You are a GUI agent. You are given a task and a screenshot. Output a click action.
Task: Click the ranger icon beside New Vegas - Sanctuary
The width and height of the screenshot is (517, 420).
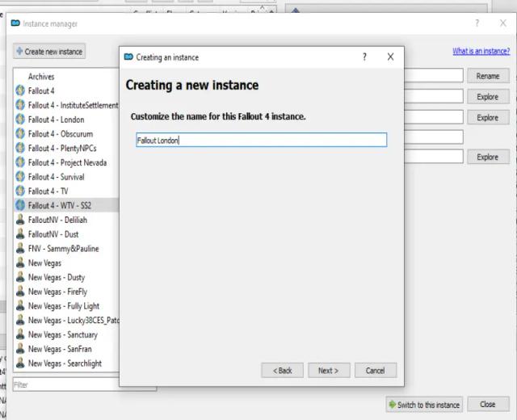(20, 334)
